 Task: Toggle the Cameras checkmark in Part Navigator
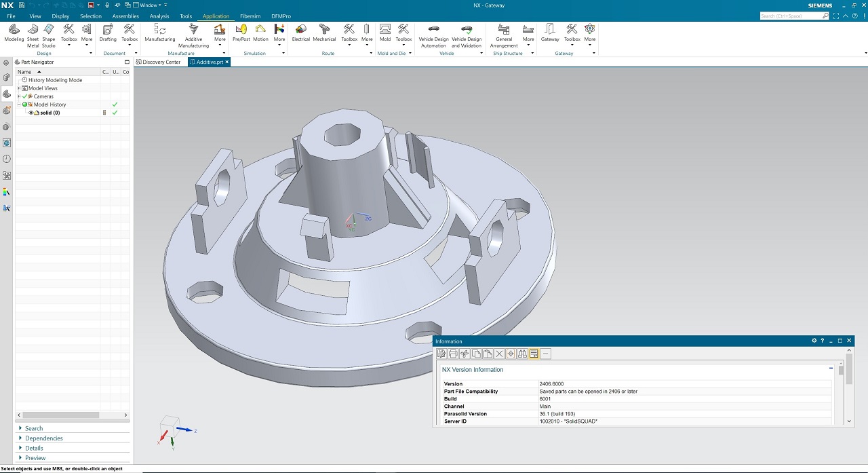pos(25,96)
